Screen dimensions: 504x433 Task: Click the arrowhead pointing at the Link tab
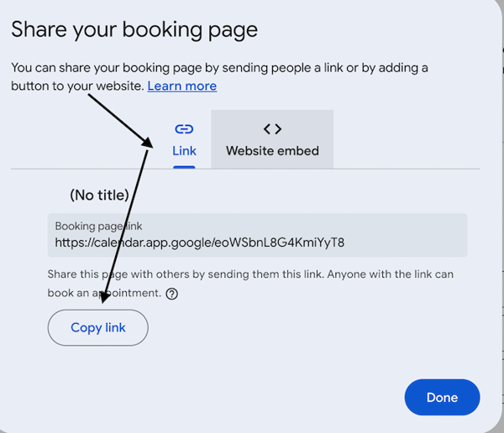click(148, 142)
